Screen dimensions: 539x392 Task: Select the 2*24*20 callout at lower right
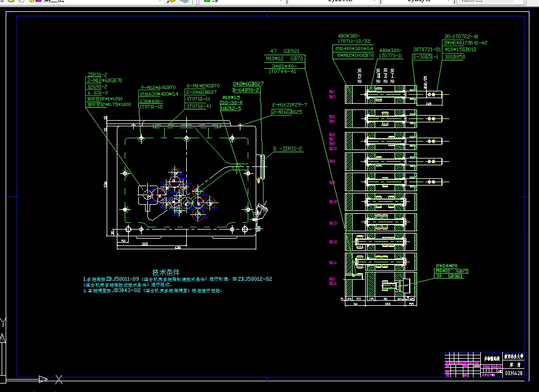446,266
